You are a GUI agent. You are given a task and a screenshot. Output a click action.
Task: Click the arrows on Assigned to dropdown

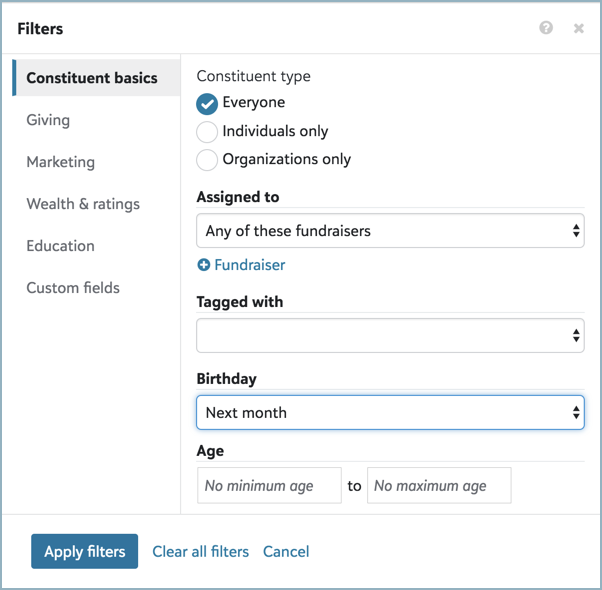coord(576,231)
